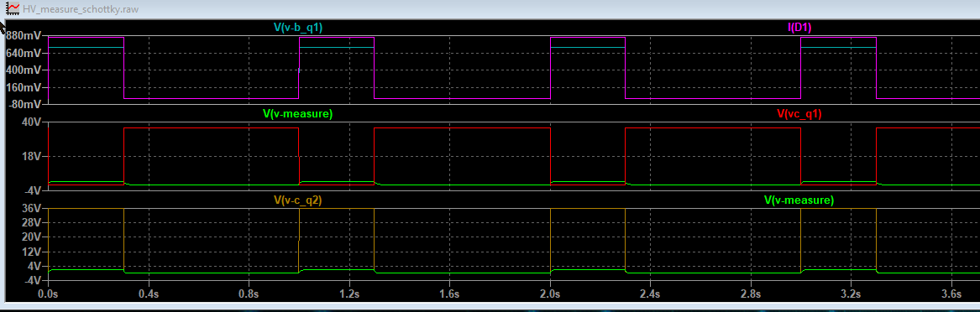Click the 1.6s time axis label

(x=449, y=293)
